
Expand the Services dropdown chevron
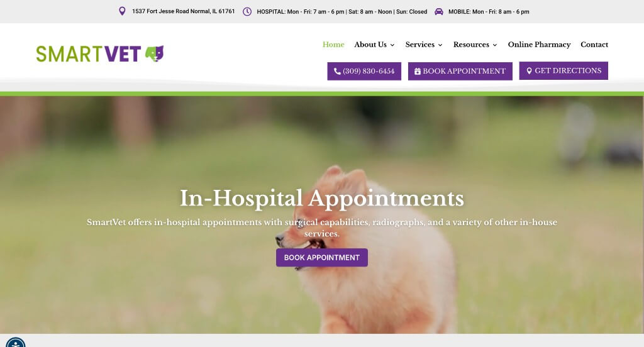[x=440, y=45]
